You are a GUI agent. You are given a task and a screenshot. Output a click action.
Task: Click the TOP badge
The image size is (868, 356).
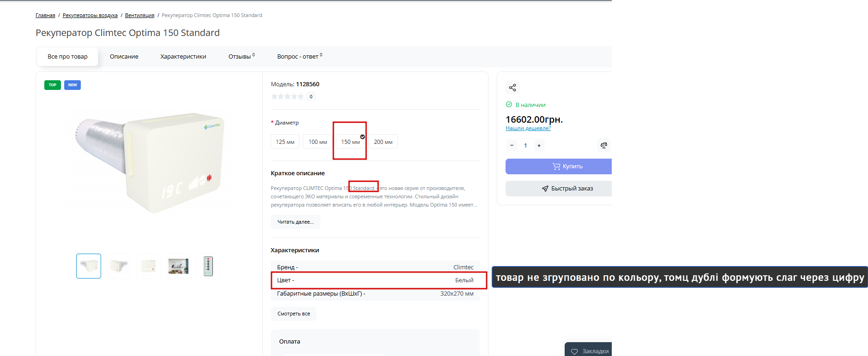coord(53,85)
